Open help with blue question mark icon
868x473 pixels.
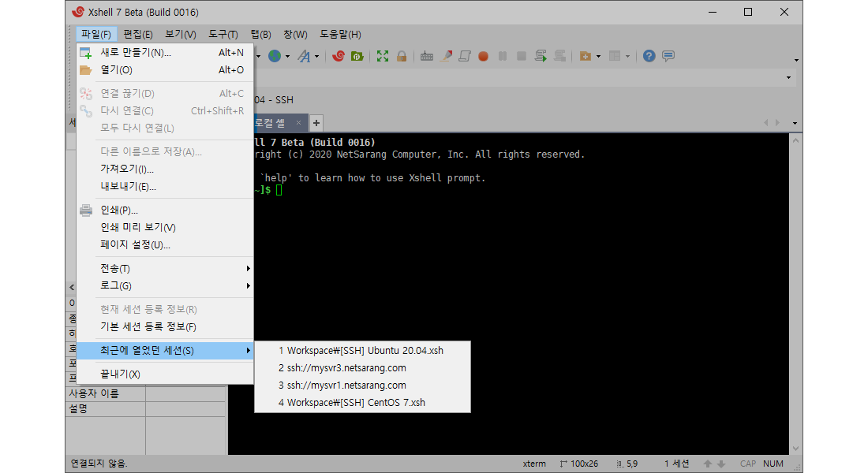pyautogui.click(x=649, y=56)
